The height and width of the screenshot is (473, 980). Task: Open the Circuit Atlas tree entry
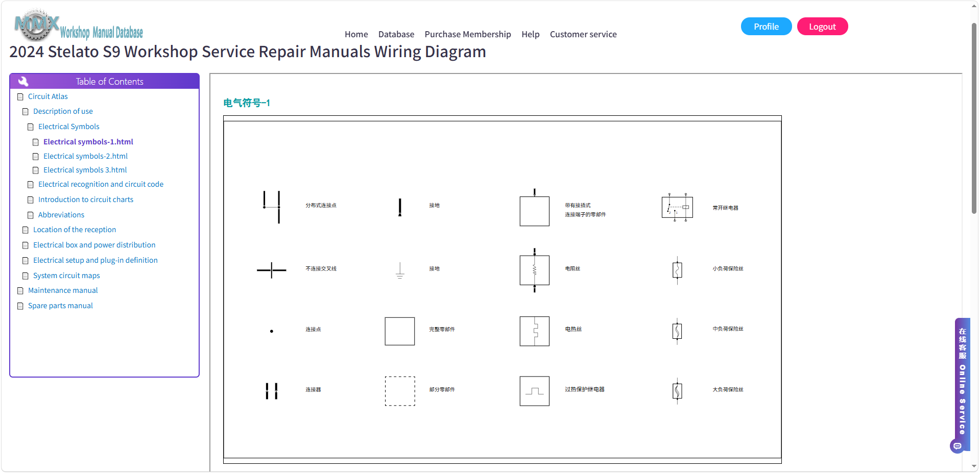click(48, 96)
